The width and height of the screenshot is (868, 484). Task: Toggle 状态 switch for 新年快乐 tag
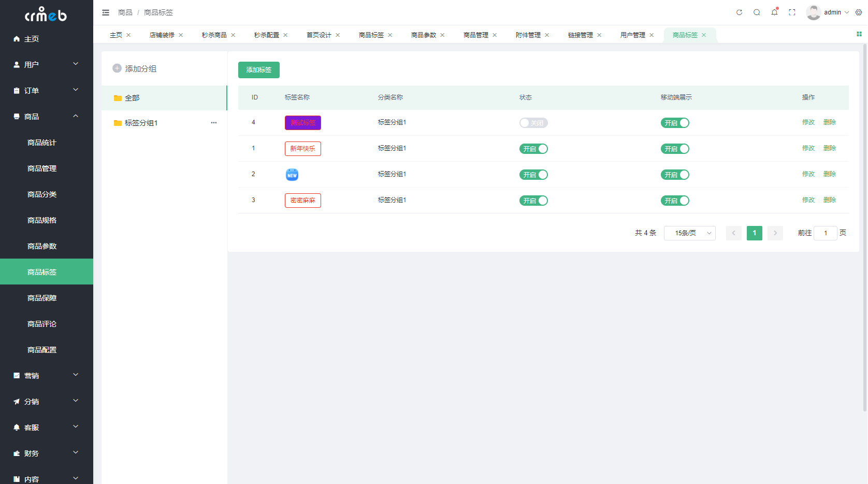click(x=533, y=149)
